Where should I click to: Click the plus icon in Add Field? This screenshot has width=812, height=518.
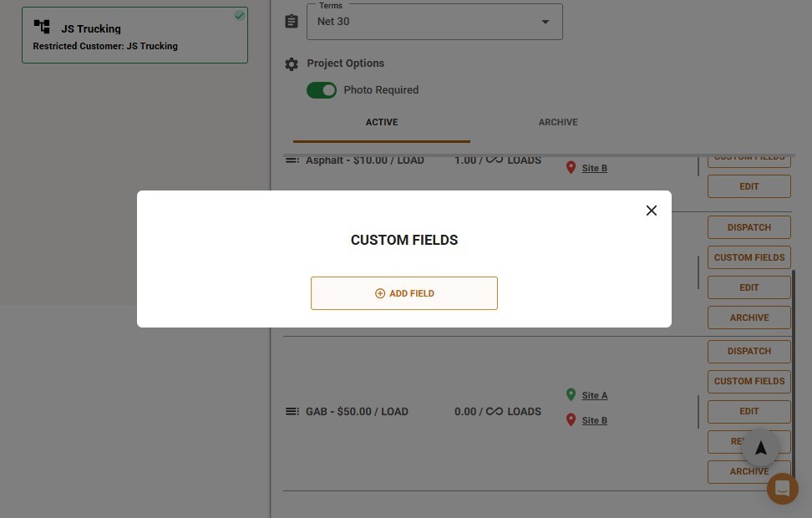(379, 293)
